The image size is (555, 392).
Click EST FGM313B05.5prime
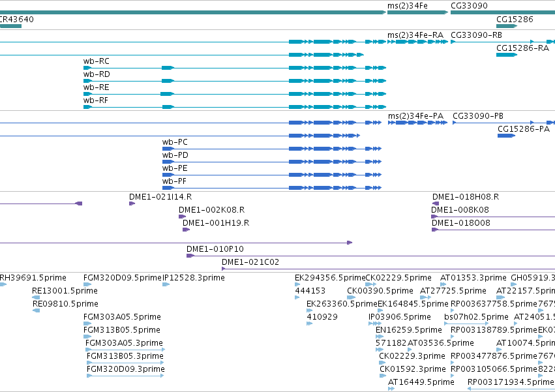coord(122,330)
